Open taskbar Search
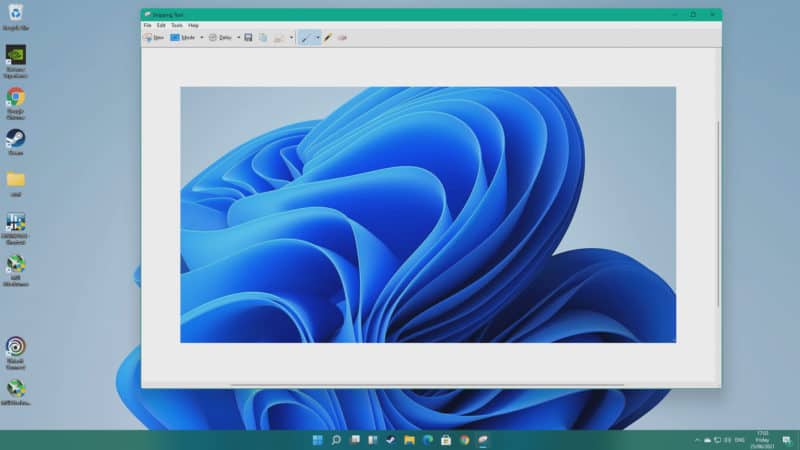 point(336,440)
